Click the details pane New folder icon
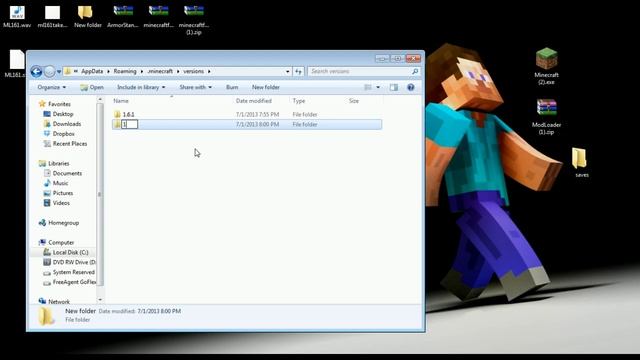640x360 pixels. (x=46, y=316)
